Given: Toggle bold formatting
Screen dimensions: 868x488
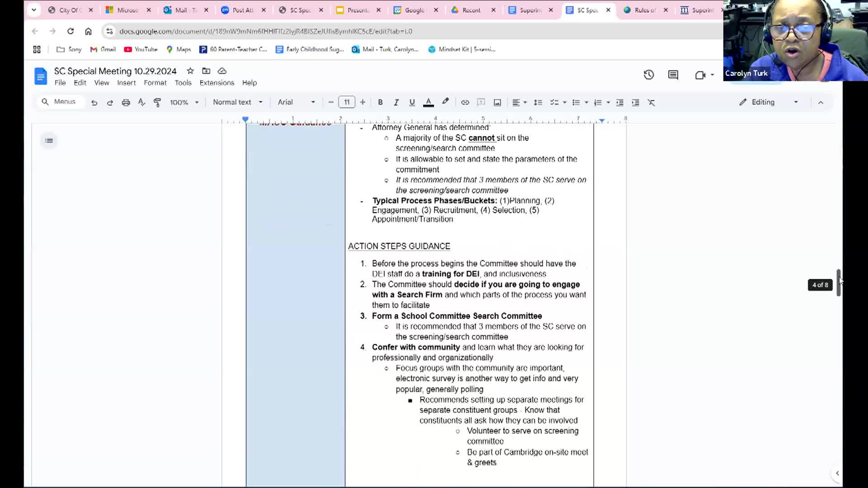Looking at the screenshot, I should (380, 103).
